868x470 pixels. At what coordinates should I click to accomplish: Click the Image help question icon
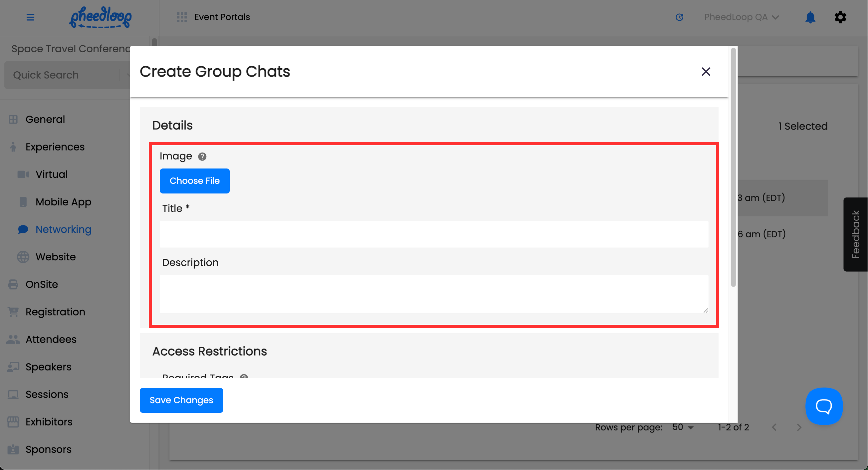pyautogui.click(x=202, y=156)
